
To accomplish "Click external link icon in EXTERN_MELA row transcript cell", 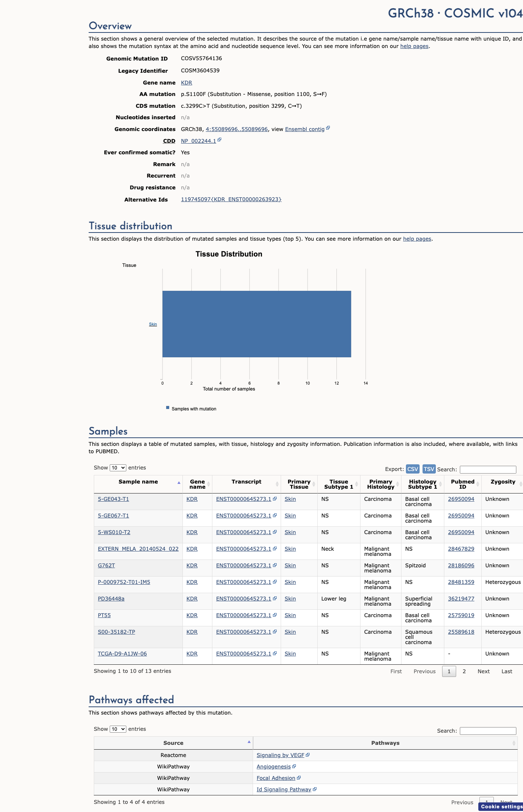I will (275, 548).
